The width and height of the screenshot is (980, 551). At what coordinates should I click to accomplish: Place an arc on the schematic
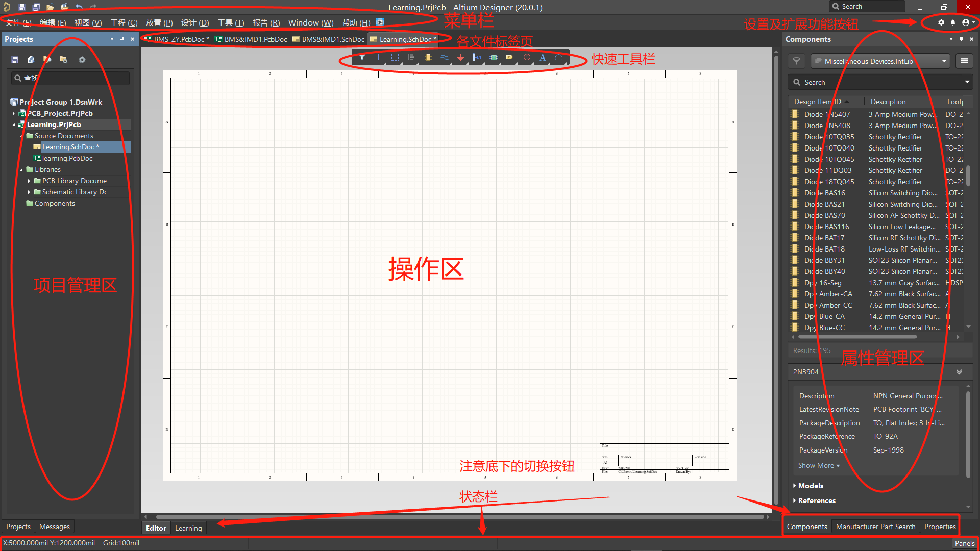[559, 58]
